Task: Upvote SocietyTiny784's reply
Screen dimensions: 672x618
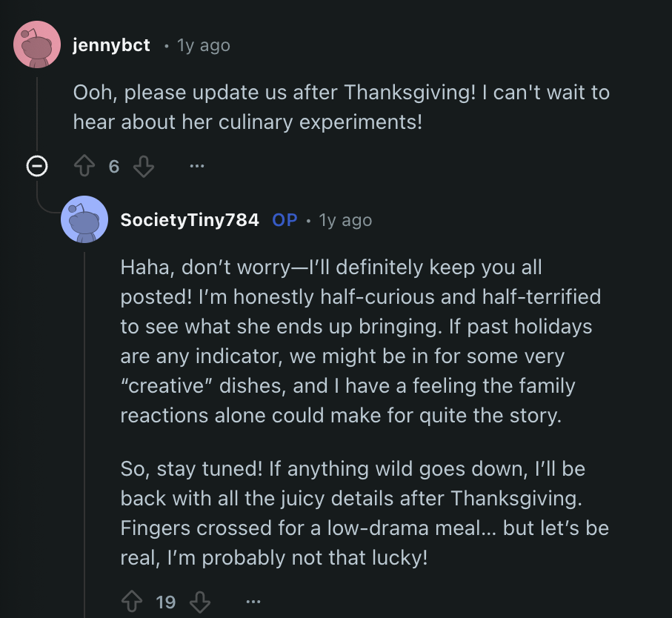Action: 132,602
